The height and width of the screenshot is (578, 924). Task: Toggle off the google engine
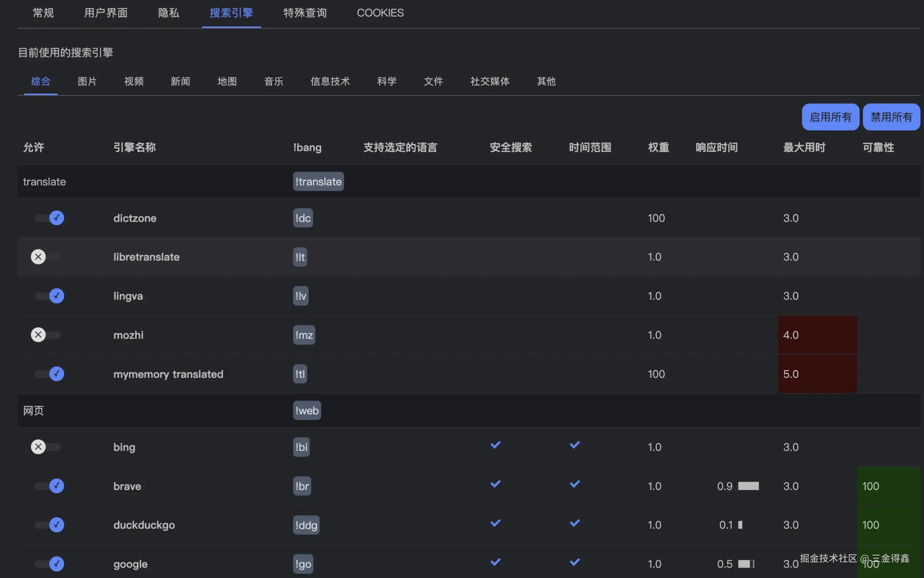coord(49,564)
